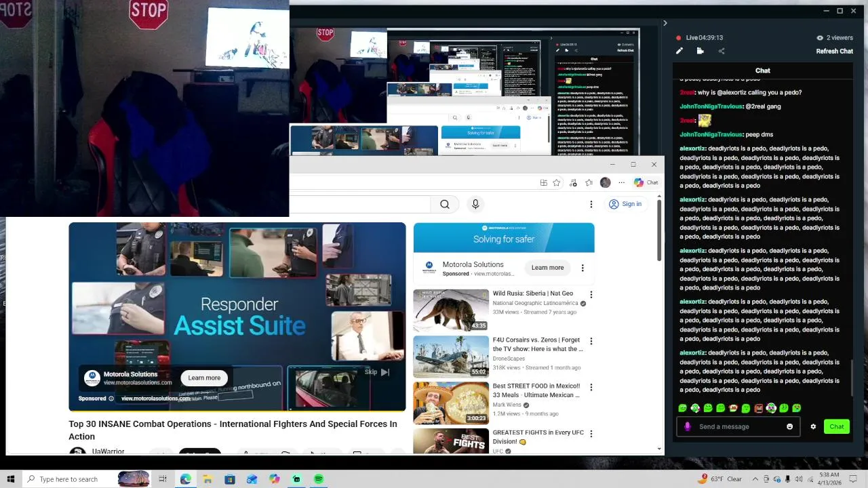The height and width of the screenshot is (488, 868).
Task: Open options menu for GREATEST FIGHTS video
Action: coord(591,433)
